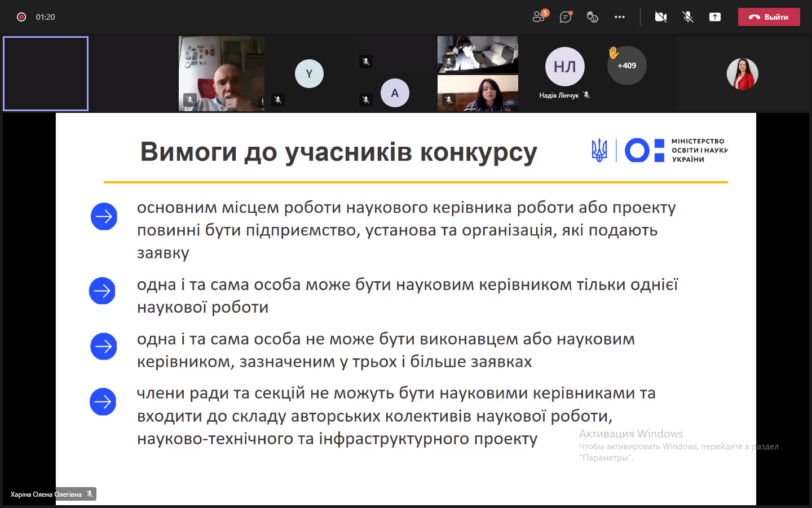812x508 pixels.
Task: Click the Ukrainian trident emblem
Action: (599, 150)
